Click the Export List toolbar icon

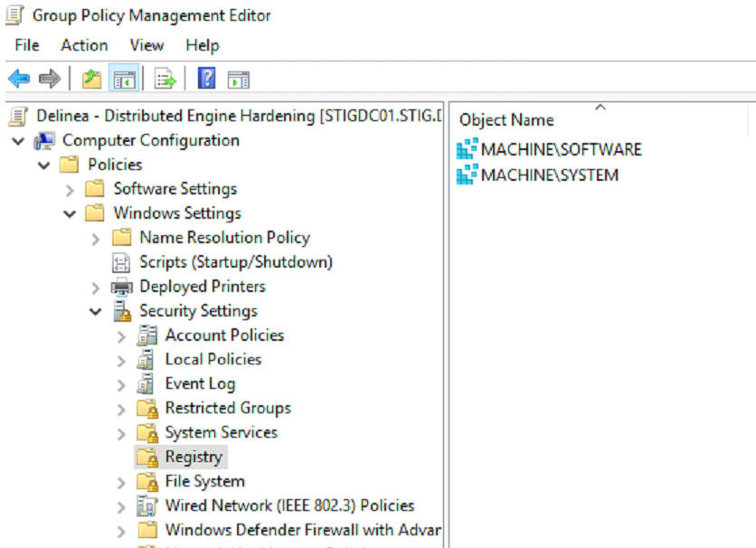(x=165, y=80)
